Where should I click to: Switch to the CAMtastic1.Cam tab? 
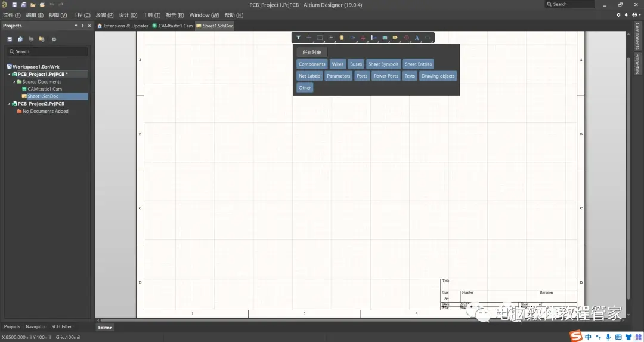(x=172, y=26)
